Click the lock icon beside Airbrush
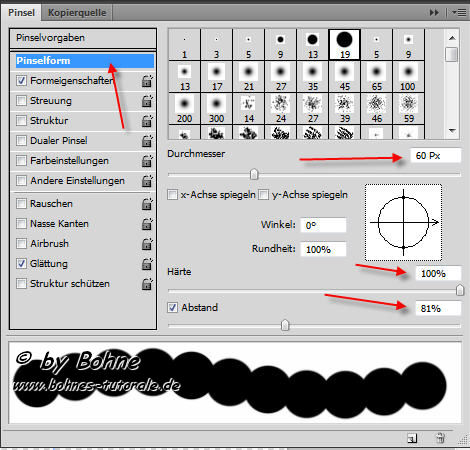Viewport: 470px width, 450px height. [147, 244]
